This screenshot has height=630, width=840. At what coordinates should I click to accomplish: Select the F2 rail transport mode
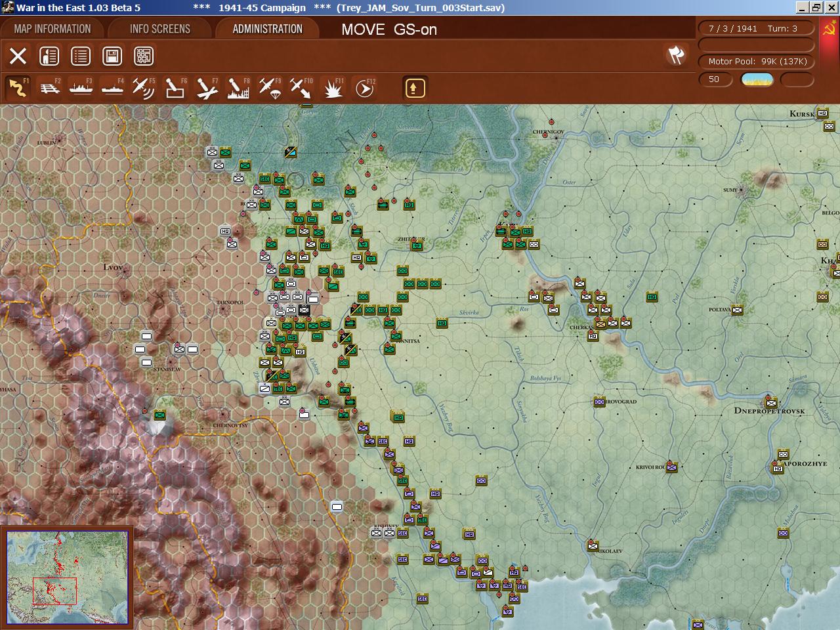tap(49, 88)
